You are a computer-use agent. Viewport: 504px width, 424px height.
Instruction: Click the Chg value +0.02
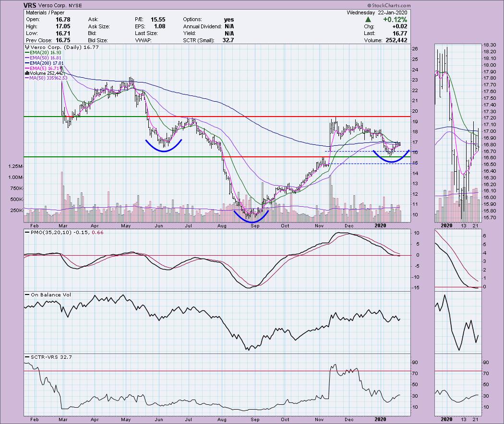pos(399,26)
